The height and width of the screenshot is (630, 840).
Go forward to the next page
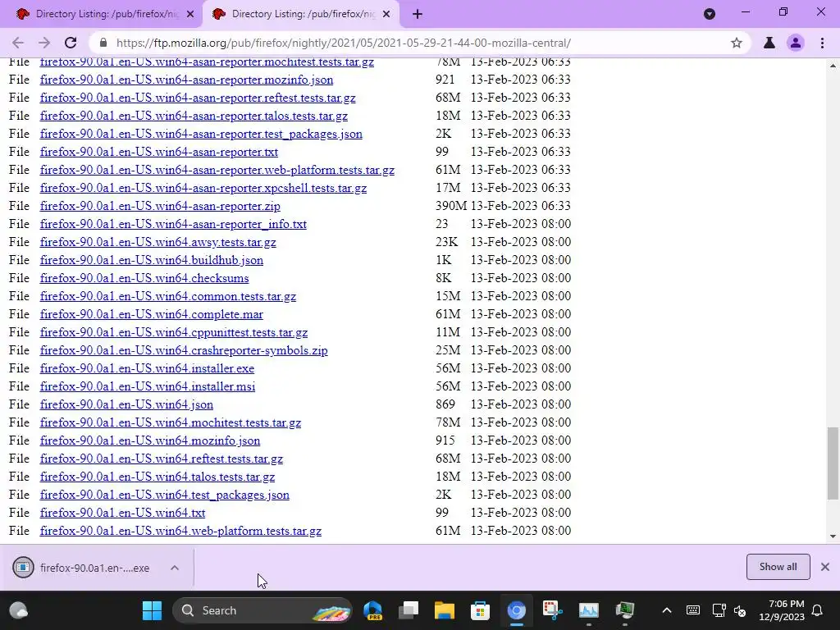44,43
